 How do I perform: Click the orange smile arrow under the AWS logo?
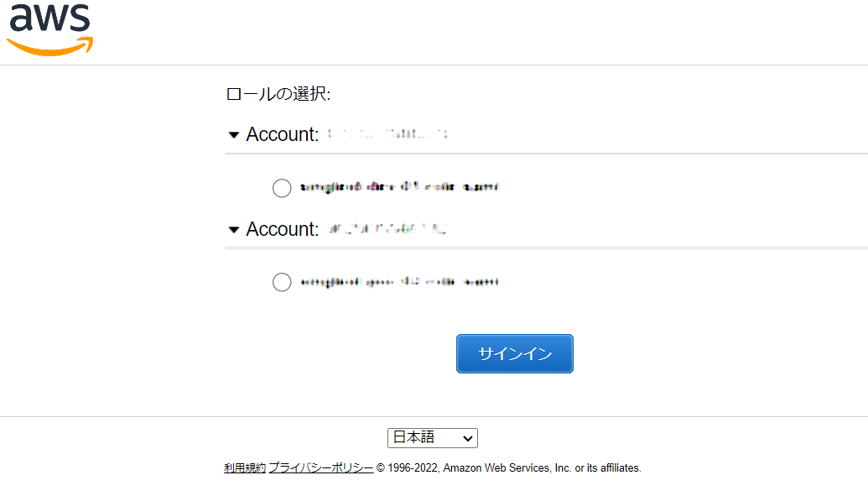(x=50, y=47)
